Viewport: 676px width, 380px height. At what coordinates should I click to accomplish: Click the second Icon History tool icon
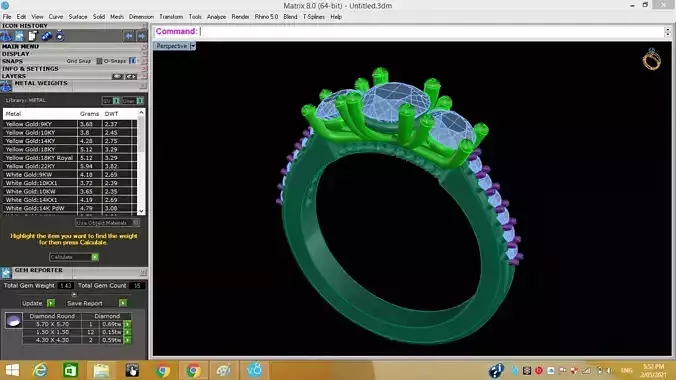click(19, 36)
